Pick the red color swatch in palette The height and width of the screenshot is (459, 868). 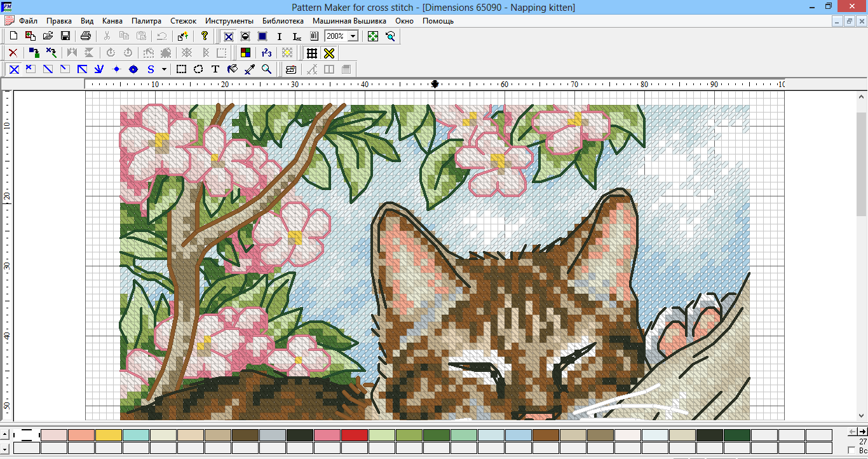coord(355,435)
